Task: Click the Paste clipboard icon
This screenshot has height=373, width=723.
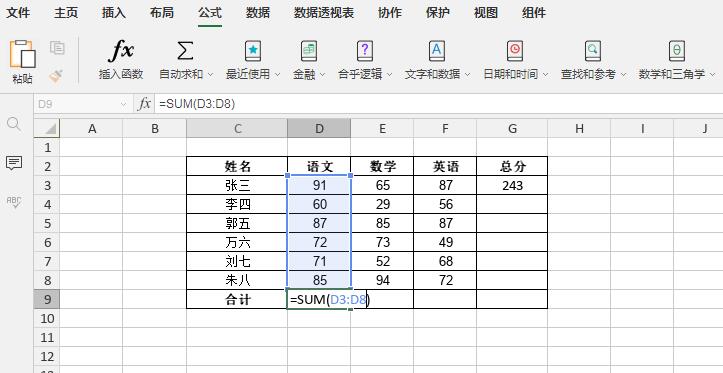Action: coord(23,54)
